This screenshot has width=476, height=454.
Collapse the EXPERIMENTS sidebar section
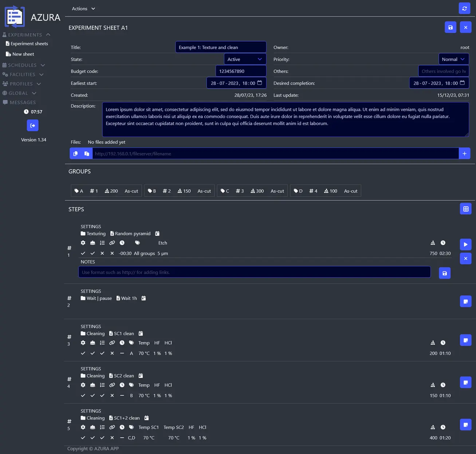(x=26, y=35)
